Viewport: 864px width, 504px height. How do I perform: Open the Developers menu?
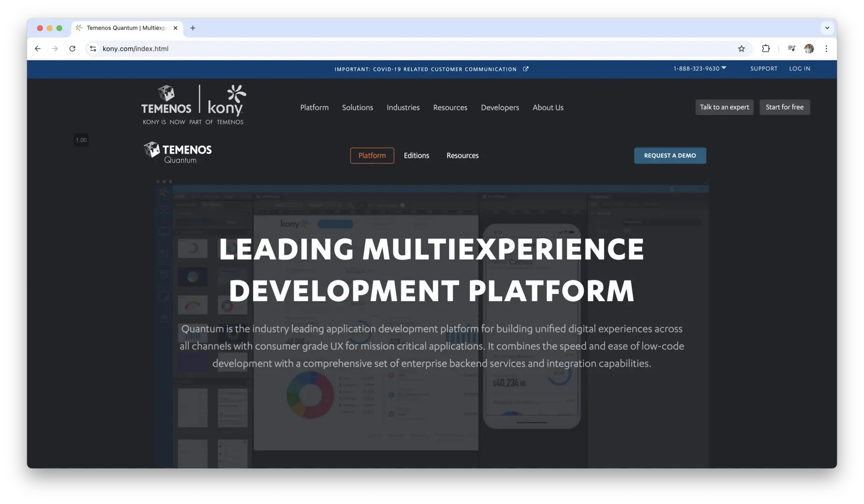pyautogui.click(x=500, y=107)
